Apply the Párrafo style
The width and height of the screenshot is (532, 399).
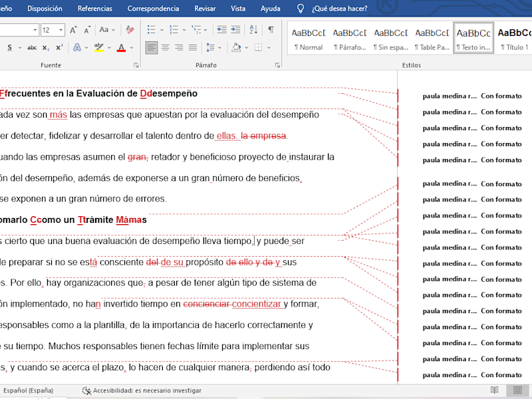pos(350,39)
